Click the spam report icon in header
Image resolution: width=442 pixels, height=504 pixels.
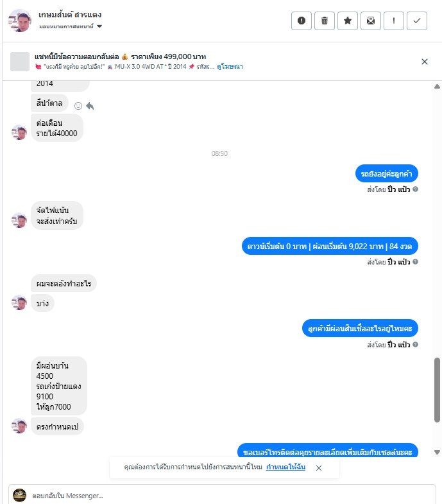[x=302, y=21]
